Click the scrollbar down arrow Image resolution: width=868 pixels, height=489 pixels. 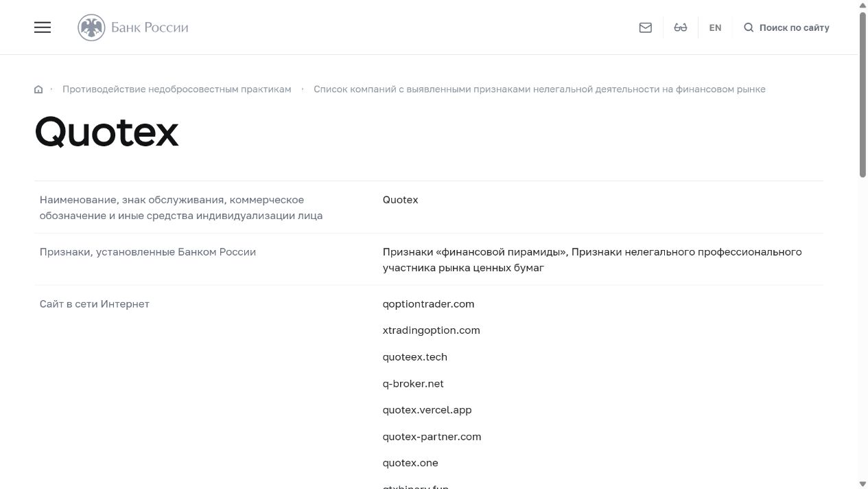863,484
